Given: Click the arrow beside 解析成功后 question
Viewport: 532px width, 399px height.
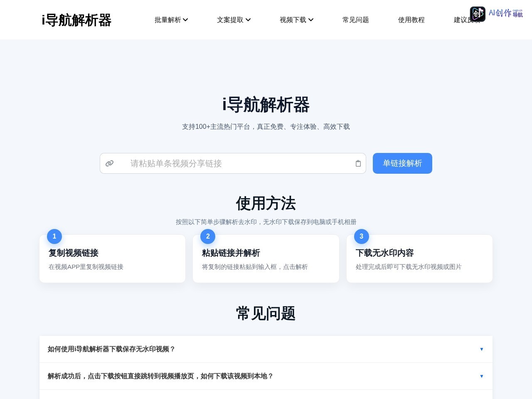Looking at the screenshot, I should click(x=482, y=376).
